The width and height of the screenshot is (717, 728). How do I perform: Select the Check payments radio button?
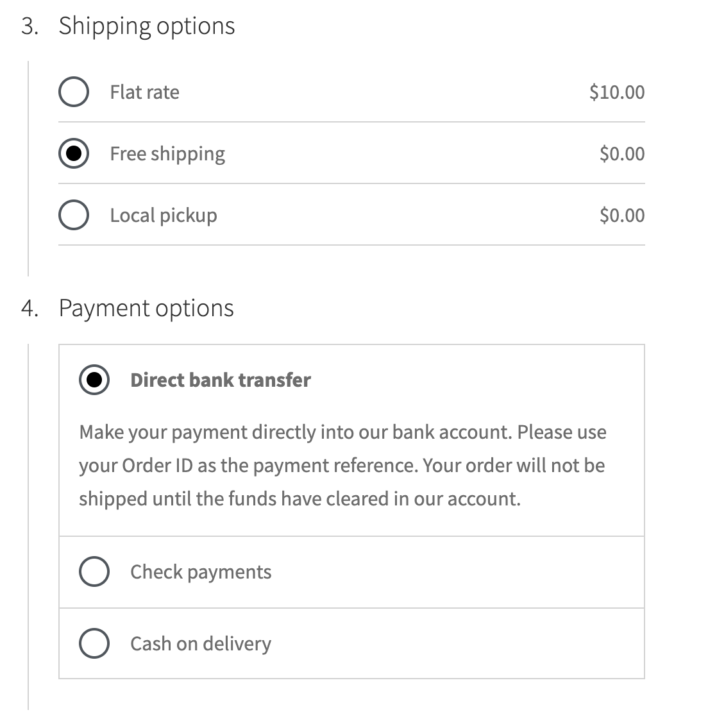pos(94,571)
